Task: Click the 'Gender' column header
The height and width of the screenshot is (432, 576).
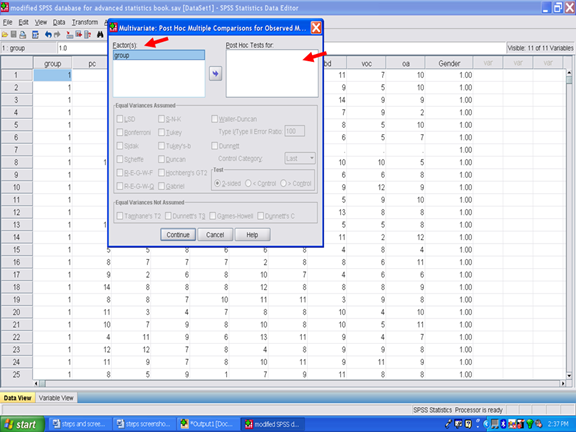Action: point(449,64)
